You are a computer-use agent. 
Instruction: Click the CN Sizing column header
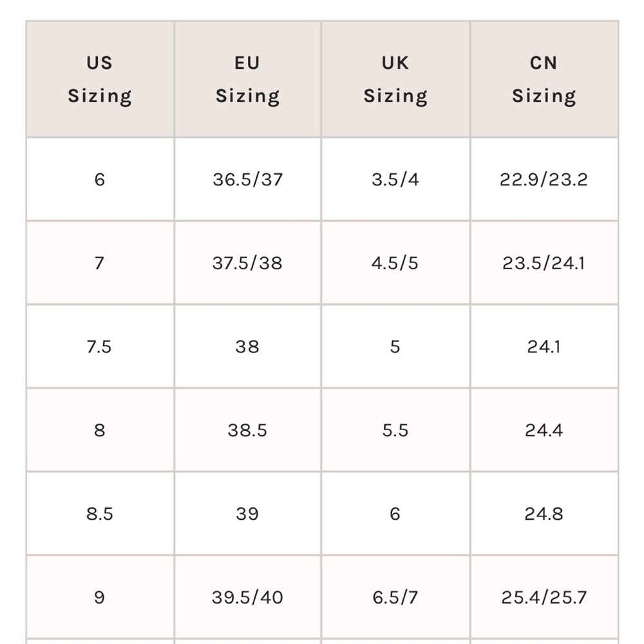tap(544, 79)
